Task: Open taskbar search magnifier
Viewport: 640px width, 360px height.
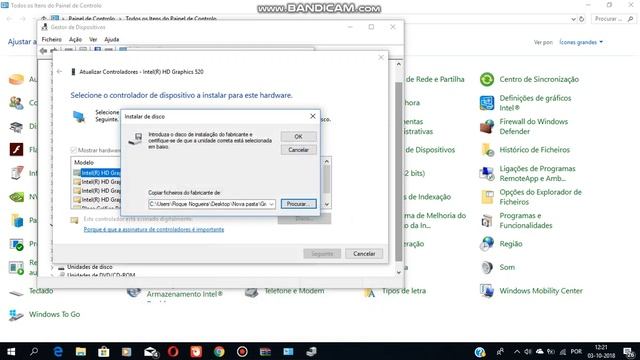Action: pyautogui.click(x=34, y=351)
